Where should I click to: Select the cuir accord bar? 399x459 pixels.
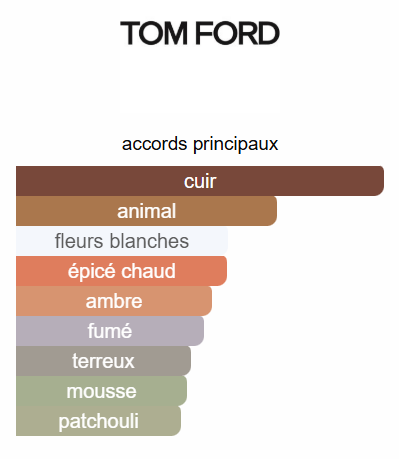coord(200,181)
